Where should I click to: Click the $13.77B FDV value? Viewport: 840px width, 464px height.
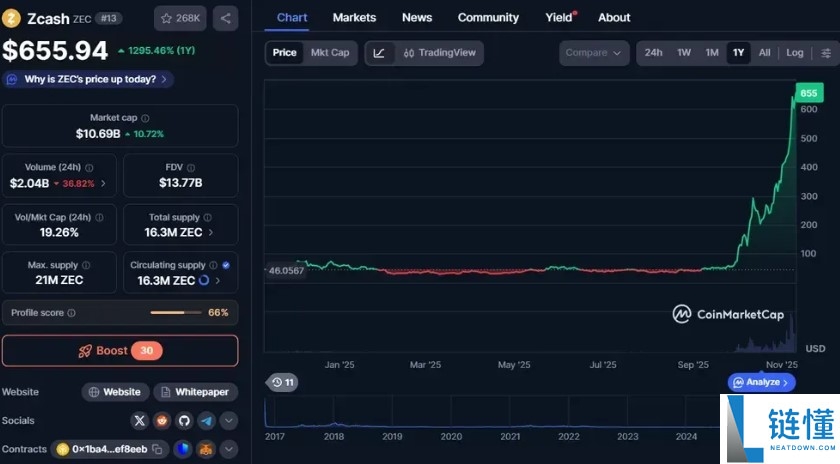click(x=181, y=183)
